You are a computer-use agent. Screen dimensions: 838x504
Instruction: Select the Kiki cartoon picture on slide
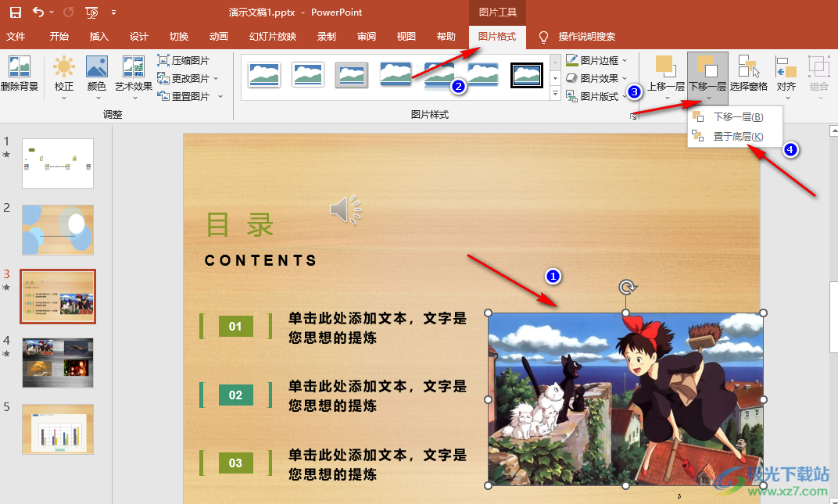[625, 399]
